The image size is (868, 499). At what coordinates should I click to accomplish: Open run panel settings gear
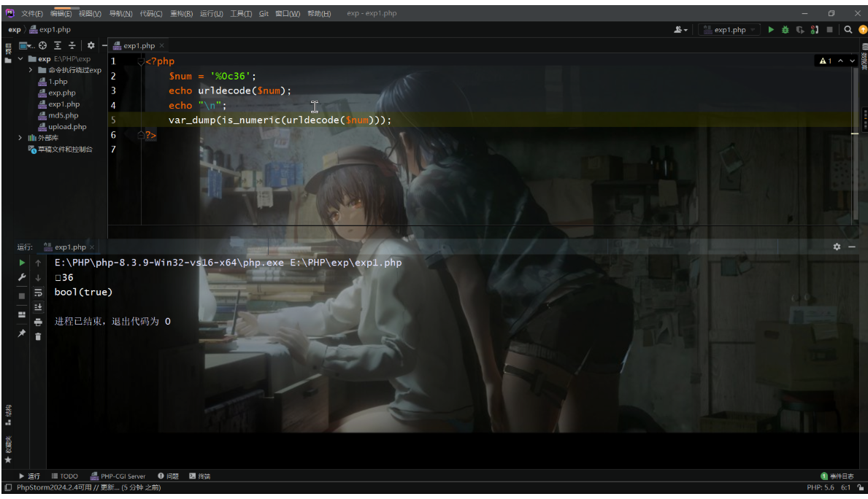tap(837, 247)
